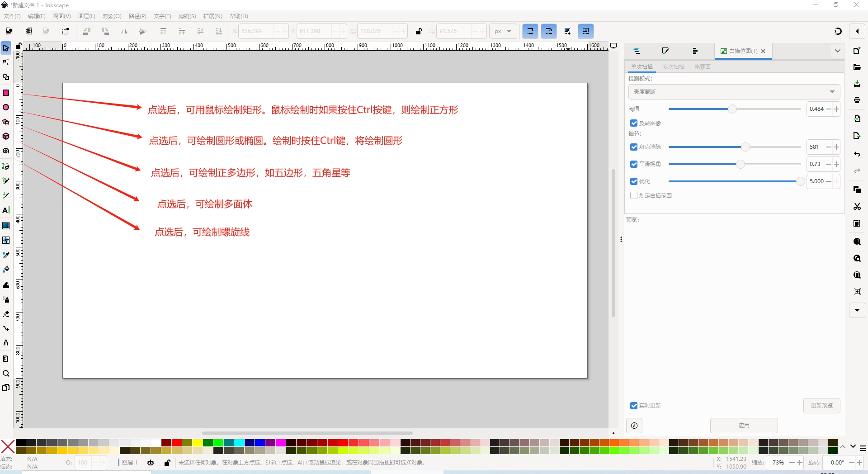Expand the dock panel chevron menu

pyautogui.click(x=837, y=51)
